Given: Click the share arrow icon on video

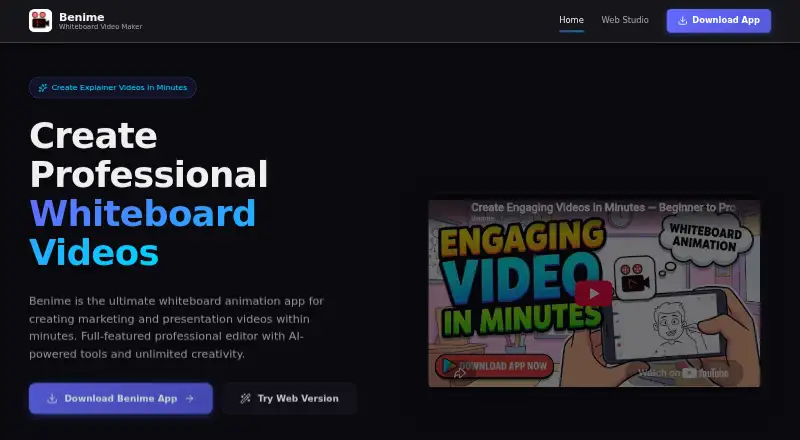Looking at the screenshot, I should [x=459, y=374].
